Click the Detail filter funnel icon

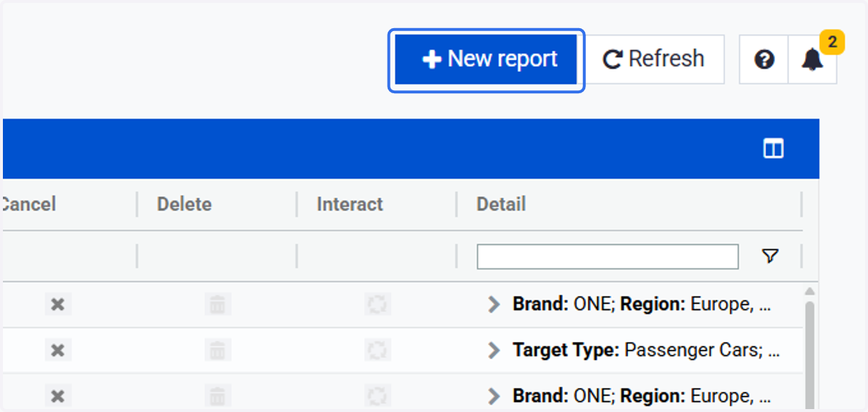coord(770,256)
